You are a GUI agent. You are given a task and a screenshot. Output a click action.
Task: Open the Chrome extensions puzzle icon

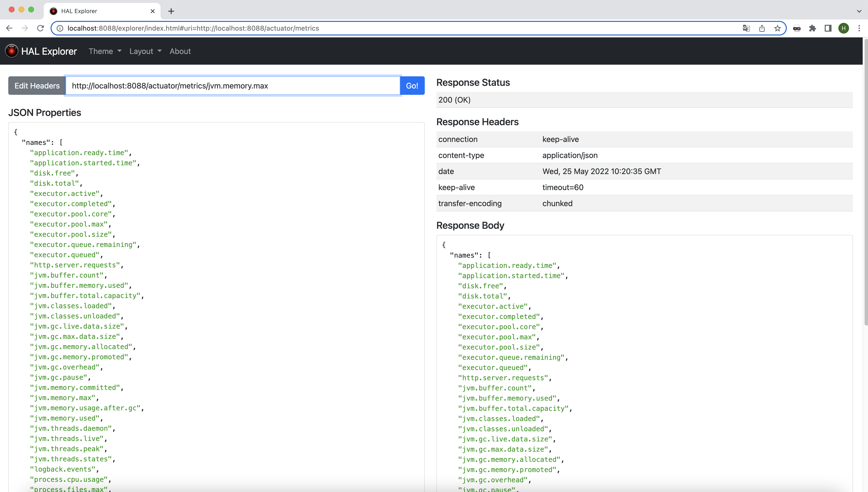(x=813, y=28)
